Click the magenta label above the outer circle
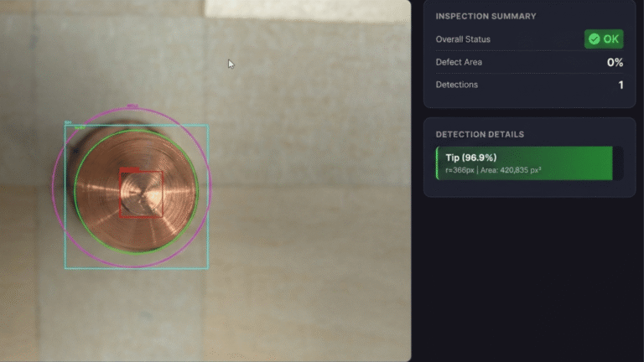The image size is (644, 362). coord(132,106)
